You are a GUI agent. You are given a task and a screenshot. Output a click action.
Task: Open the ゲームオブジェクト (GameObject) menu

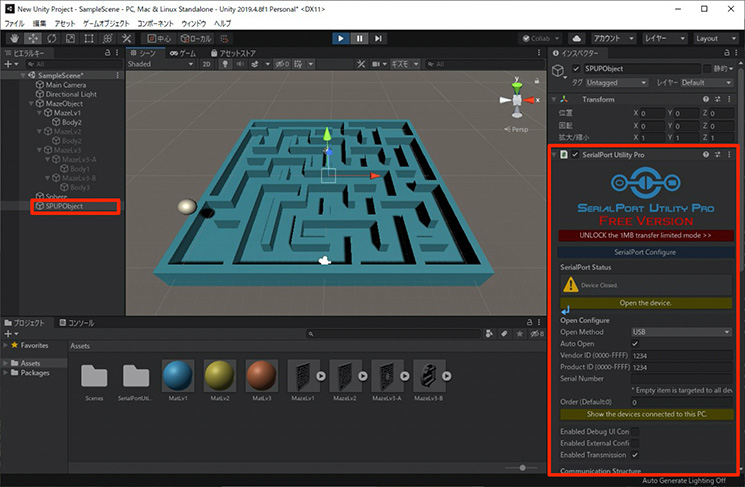[106, 23]
